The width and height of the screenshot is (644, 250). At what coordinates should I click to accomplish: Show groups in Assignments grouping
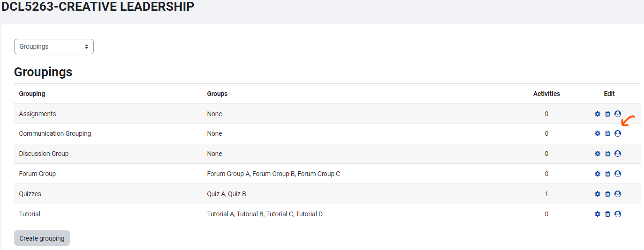tap(618, 114)
